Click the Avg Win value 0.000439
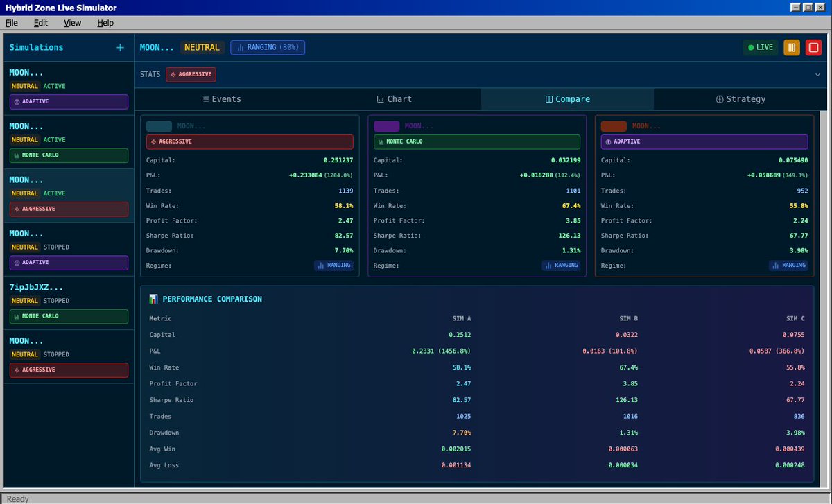Screen dimensions: 832x504 click(790, 449)
